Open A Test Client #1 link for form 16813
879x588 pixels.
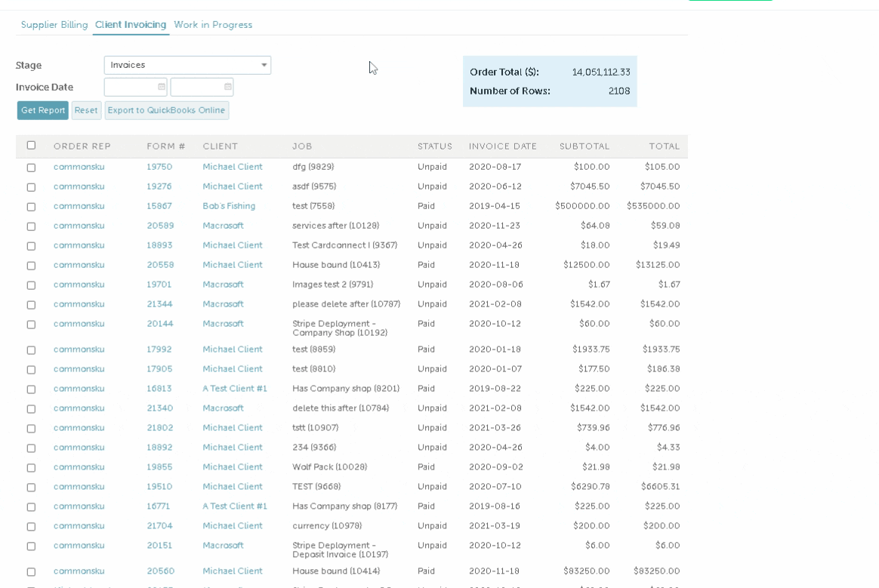[235, 389]
